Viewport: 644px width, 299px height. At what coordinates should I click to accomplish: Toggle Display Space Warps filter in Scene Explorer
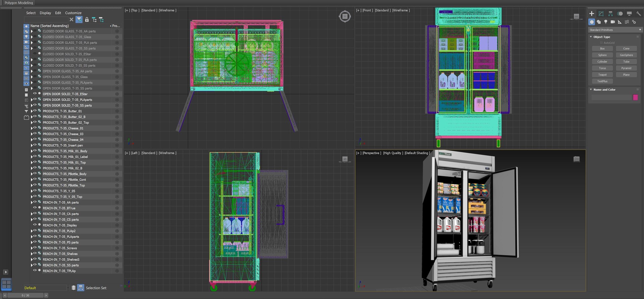coord(26,53)
